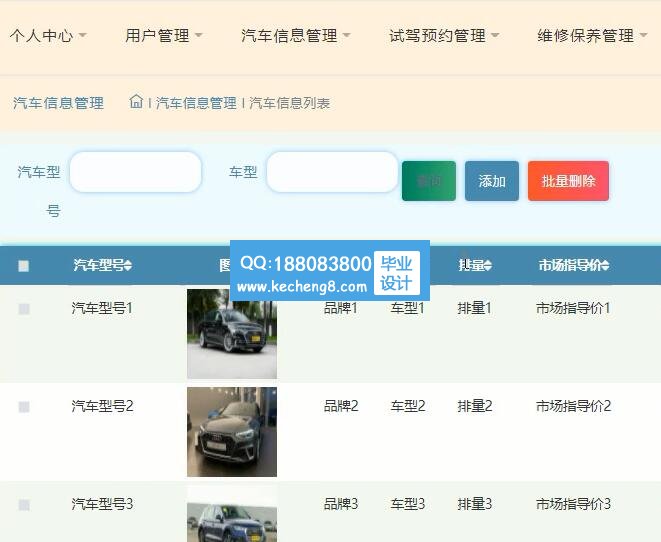Screen dimensions: 661x542
Task: Expand the 试驾预约管理 menu
Action: click(444, 35)
